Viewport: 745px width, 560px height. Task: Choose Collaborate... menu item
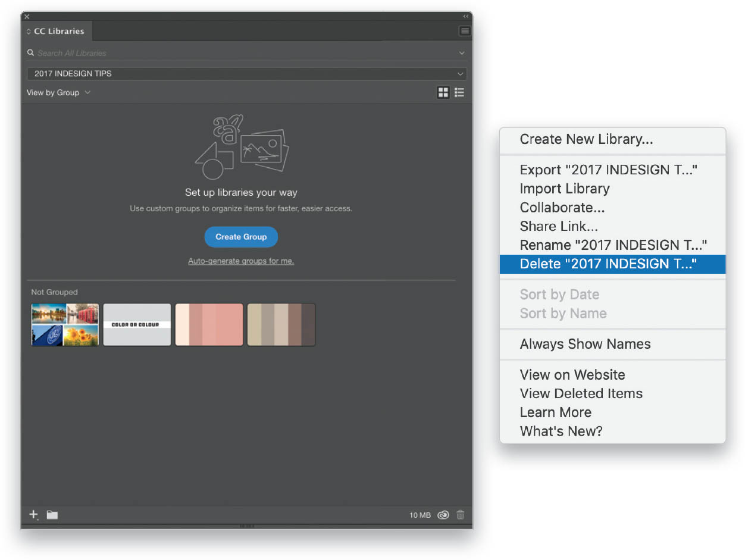click(x=612, y=208)
